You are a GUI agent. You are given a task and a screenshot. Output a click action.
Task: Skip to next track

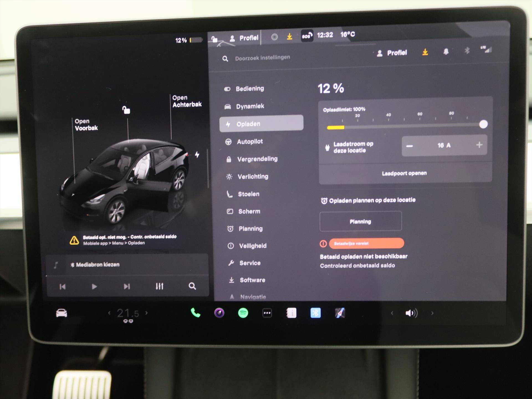127,286
